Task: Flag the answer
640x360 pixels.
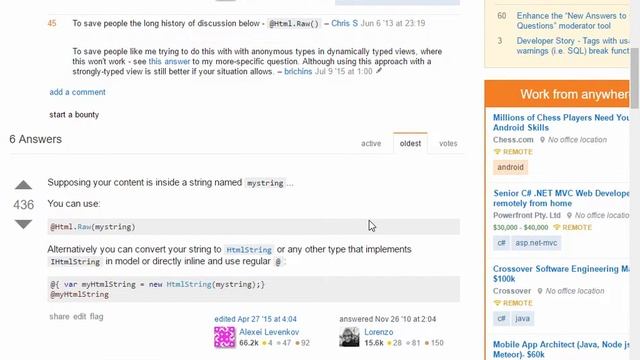Action: coord(96,316)
